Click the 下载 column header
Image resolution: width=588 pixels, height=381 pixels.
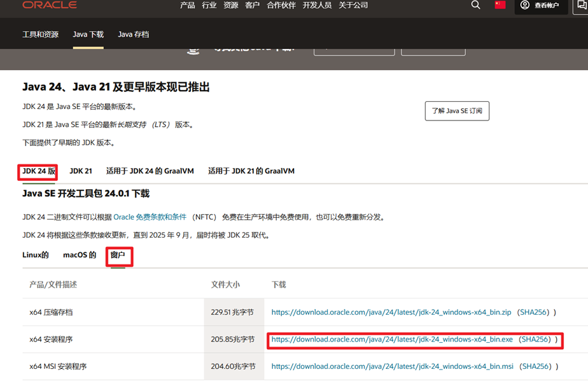[x=279, y=285]
